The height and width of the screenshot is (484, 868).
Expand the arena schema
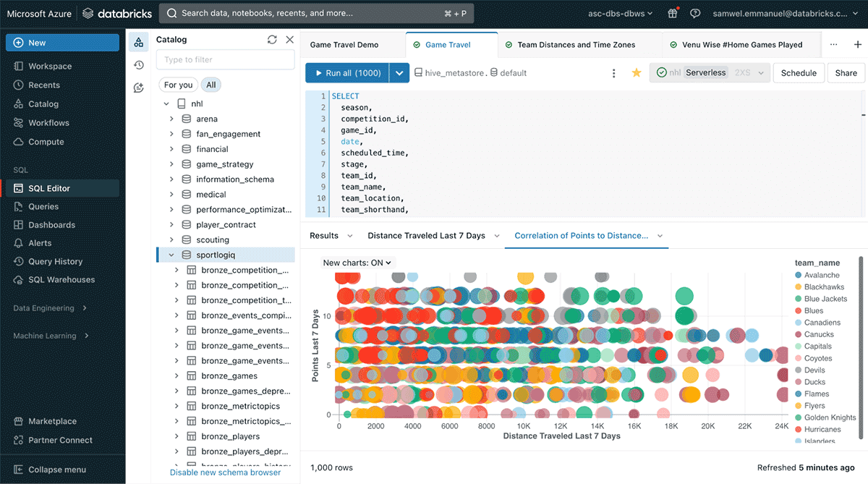pyautogui.click(x=171, y=119)
